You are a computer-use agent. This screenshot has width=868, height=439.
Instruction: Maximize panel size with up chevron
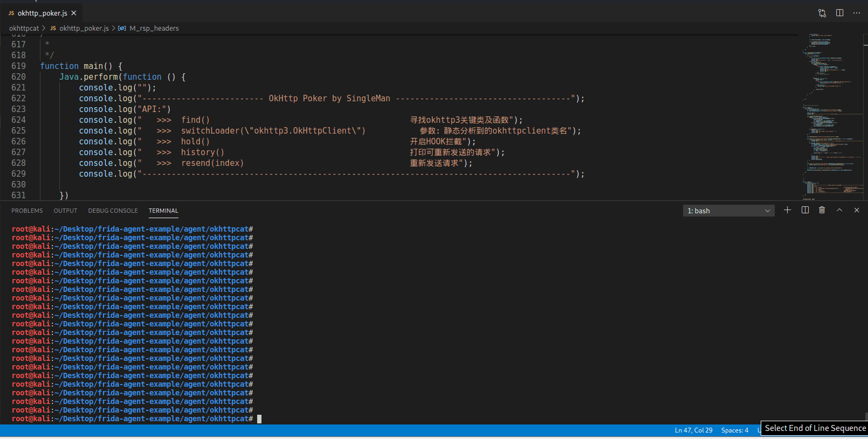pyautogui.click(x=839, y=210)
